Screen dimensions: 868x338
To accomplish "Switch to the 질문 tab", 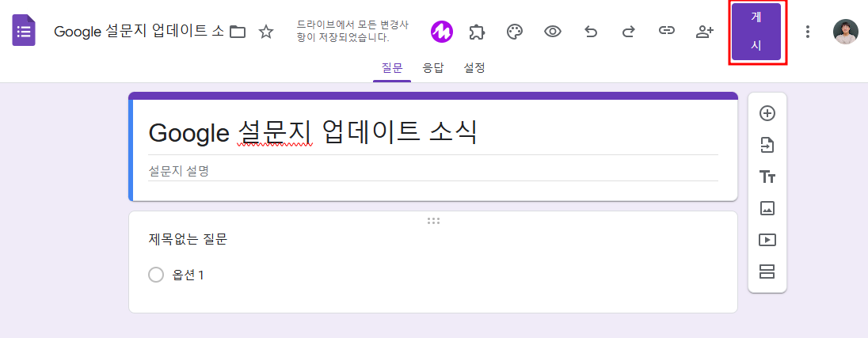I will tap(392, 69).
